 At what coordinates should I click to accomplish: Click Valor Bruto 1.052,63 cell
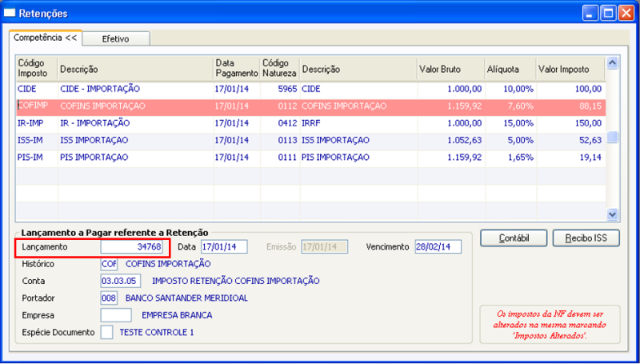pos(450,140)
